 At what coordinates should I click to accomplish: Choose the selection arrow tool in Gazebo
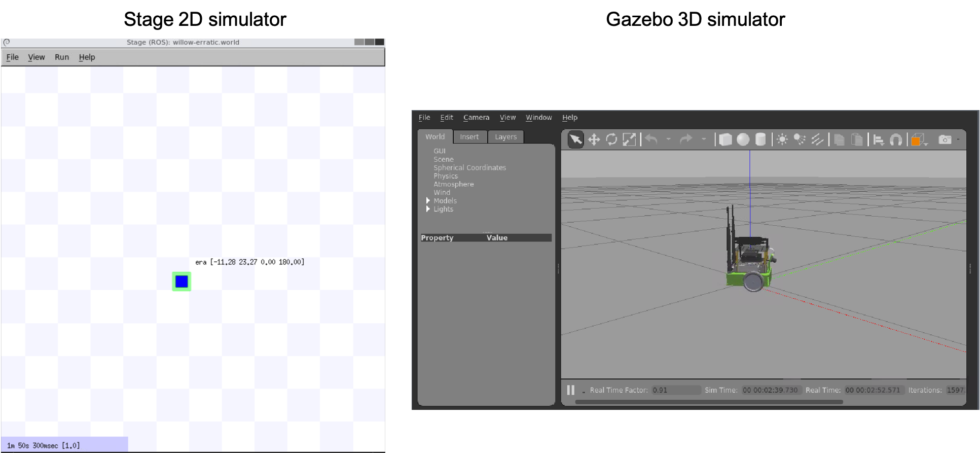coord(575,139)
